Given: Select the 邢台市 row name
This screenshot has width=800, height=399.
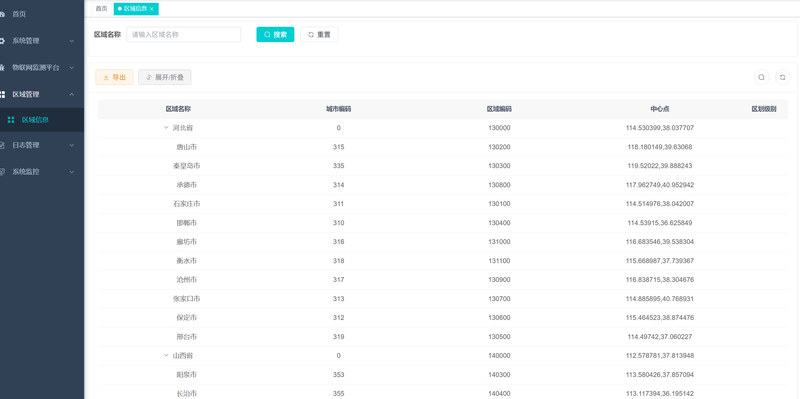Looking at the screenshot, I should pos(187,337).
